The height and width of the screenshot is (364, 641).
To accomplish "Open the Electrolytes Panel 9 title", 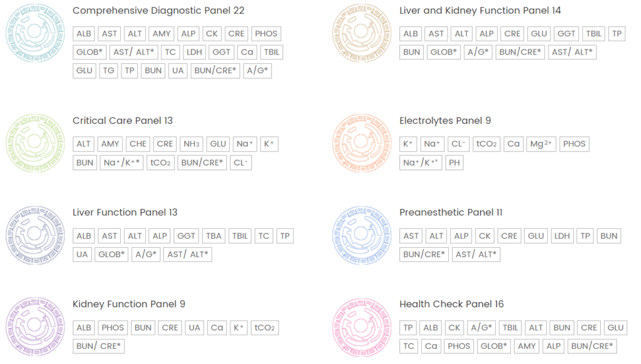I will (x=445, y=121).
